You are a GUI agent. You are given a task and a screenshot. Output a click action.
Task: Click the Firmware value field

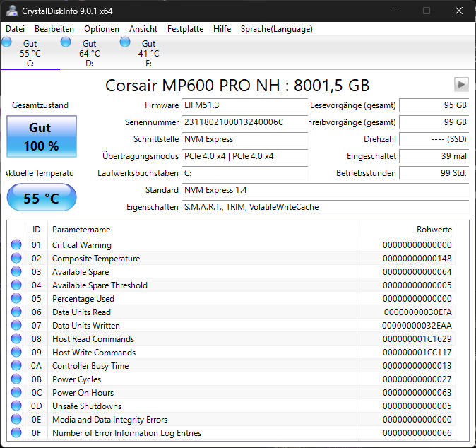pyautogui.click(x=244, y=105)
